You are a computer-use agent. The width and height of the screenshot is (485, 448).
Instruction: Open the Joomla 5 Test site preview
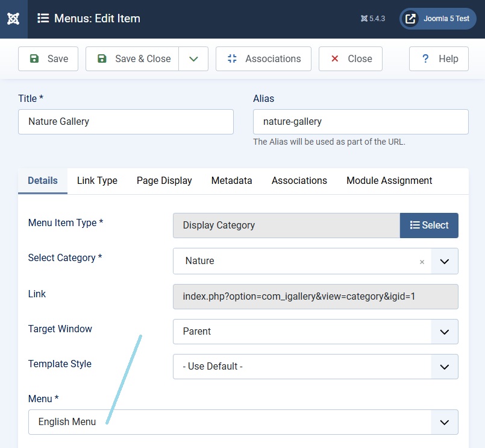437,19
